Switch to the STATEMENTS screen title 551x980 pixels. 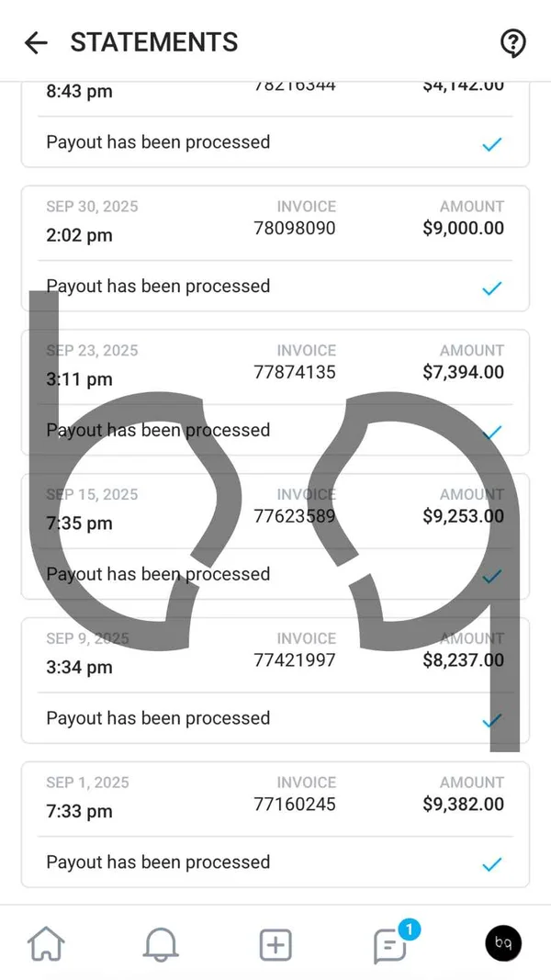[x=153, y=42]
